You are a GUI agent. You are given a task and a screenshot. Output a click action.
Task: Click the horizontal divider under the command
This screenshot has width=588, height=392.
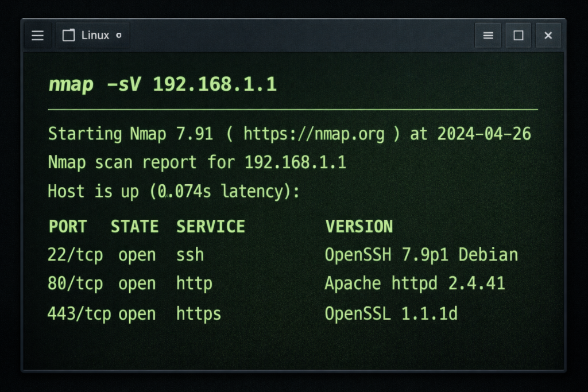pyautogui.click(x=293, y=108)
